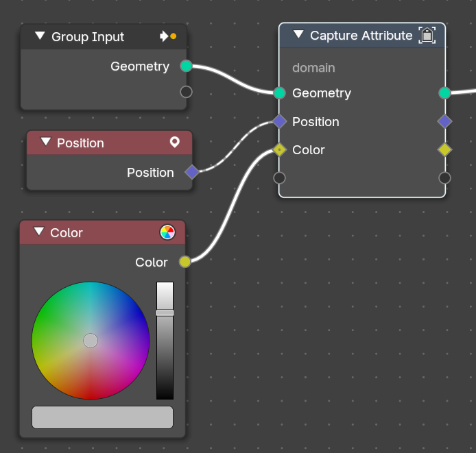Click the Group Input Geometry output socket
Screen dimensions: 476x453
tap(186, 66)
